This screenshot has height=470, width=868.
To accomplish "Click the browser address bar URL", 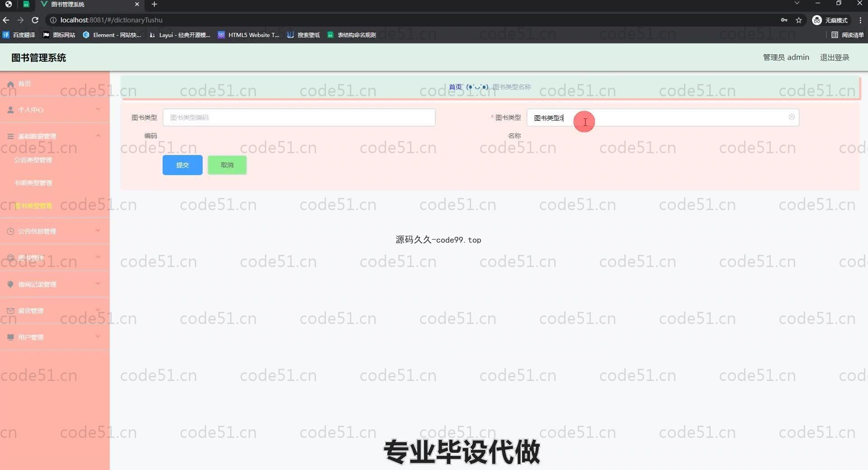I will [111, 20].
